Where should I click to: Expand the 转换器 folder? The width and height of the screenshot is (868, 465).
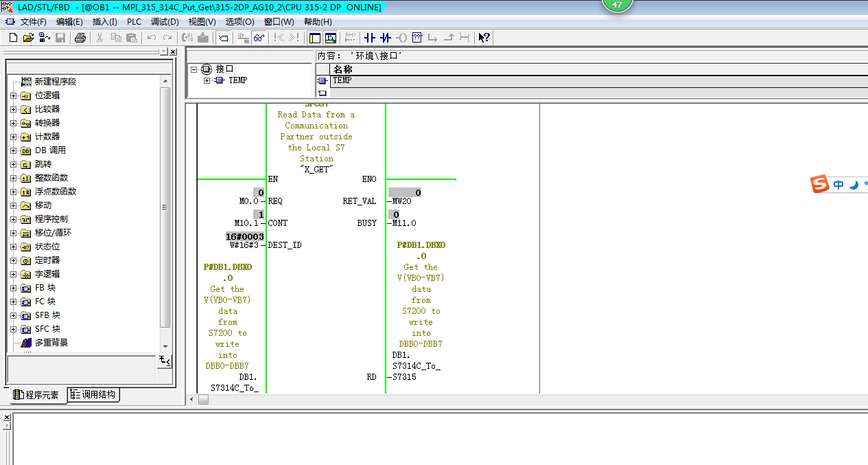[x=14, y=123]
